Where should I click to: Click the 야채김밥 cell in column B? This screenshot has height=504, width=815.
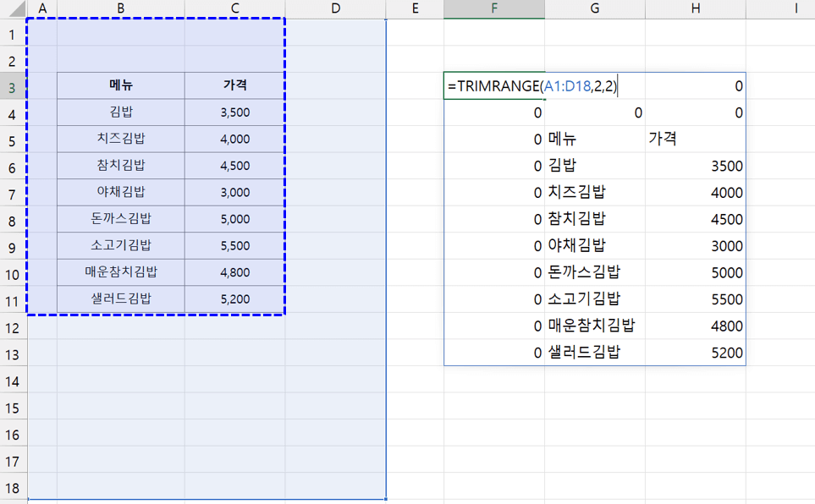pos(120,192)
